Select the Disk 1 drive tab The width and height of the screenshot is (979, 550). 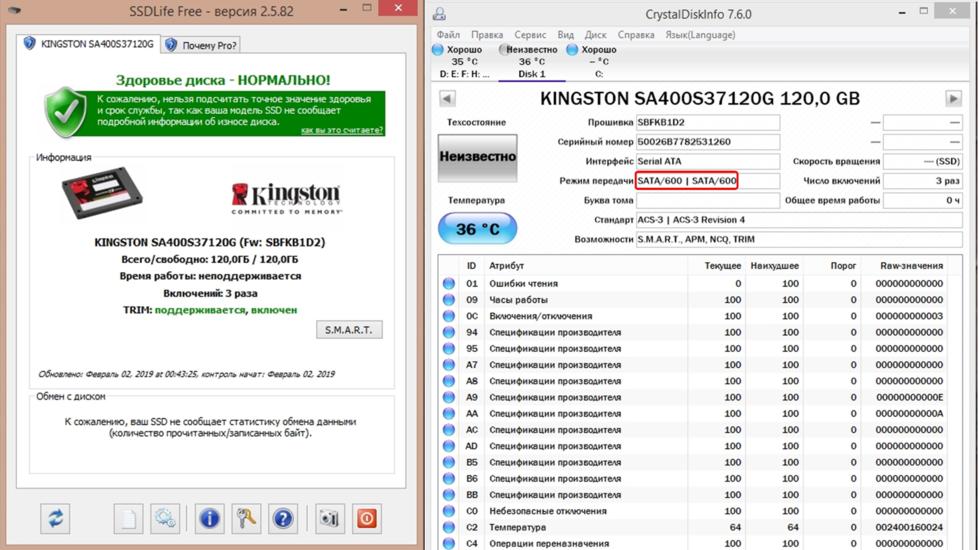point(531,61)
